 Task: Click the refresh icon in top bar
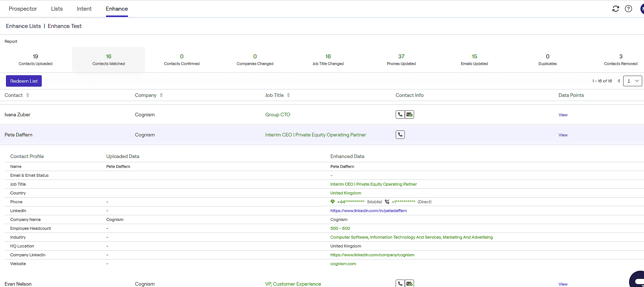click(x=615, y=9)
